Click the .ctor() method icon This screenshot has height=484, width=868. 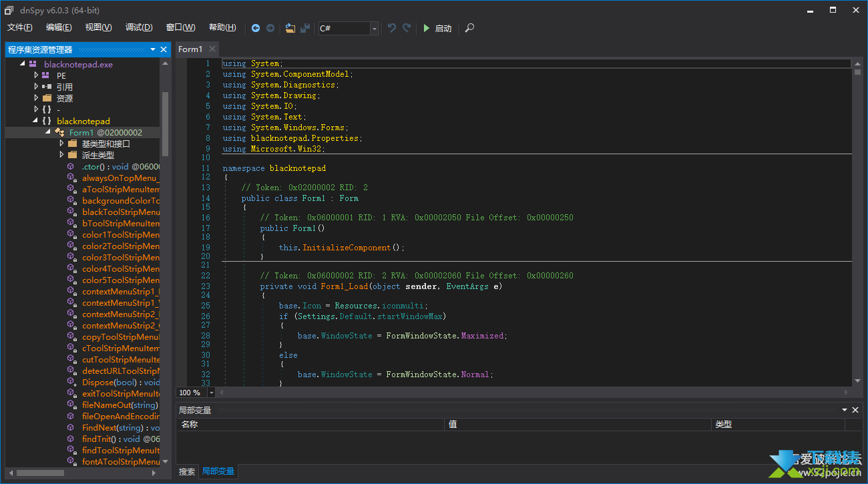click(71, 166)
